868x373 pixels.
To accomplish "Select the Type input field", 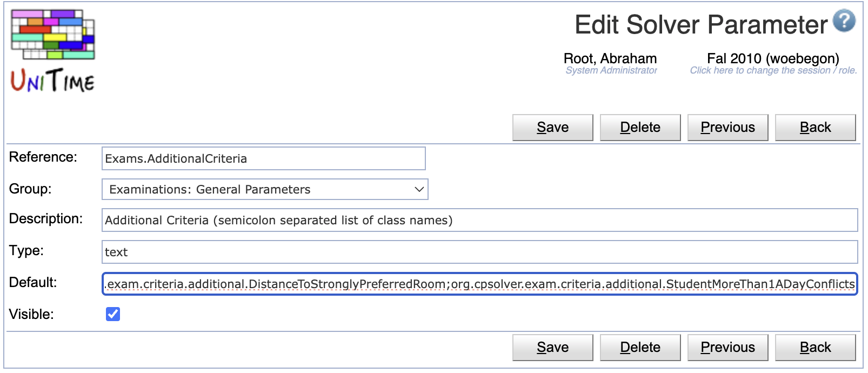I will (x=479, y=252).
